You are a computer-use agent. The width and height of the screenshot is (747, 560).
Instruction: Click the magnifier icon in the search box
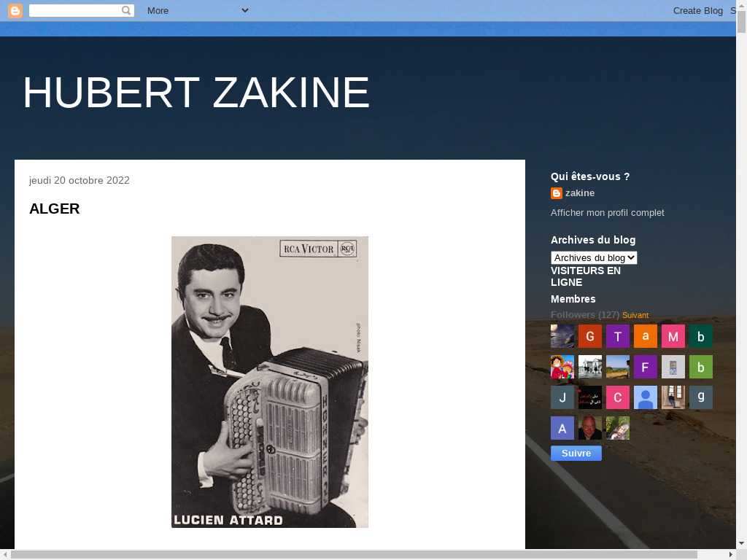coord(125,10)
